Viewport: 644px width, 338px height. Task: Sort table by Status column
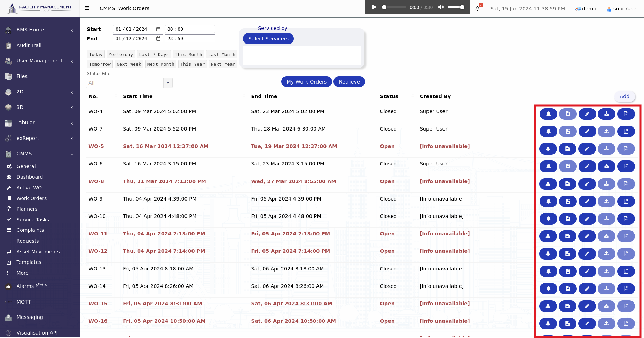point(389,96)
